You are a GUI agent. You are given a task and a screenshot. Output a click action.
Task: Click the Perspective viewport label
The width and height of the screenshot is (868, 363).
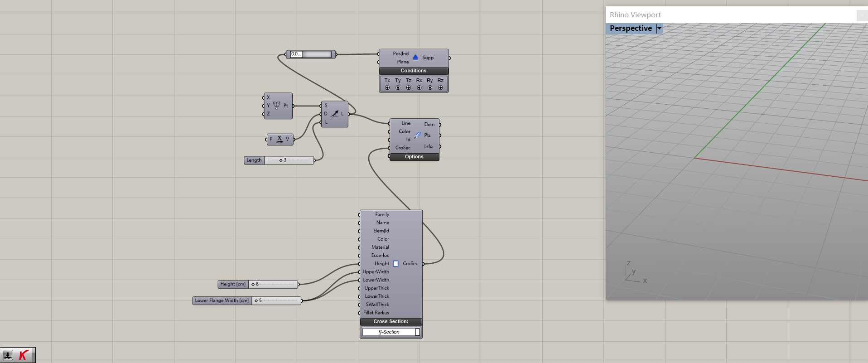pyautogui.click(x=631, y=29)
